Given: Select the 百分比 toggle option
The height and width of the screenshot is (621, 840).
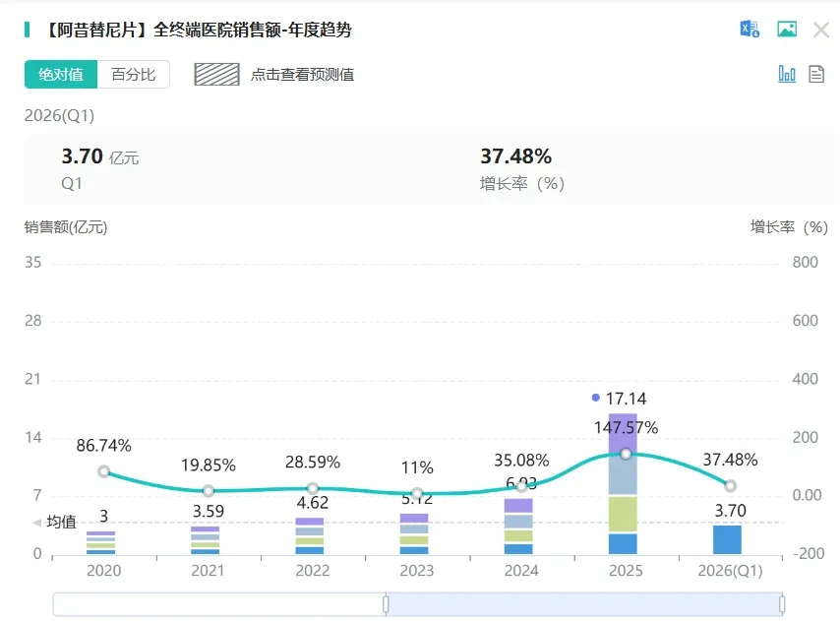Looking at the screenshot, I should pos(134,74).
